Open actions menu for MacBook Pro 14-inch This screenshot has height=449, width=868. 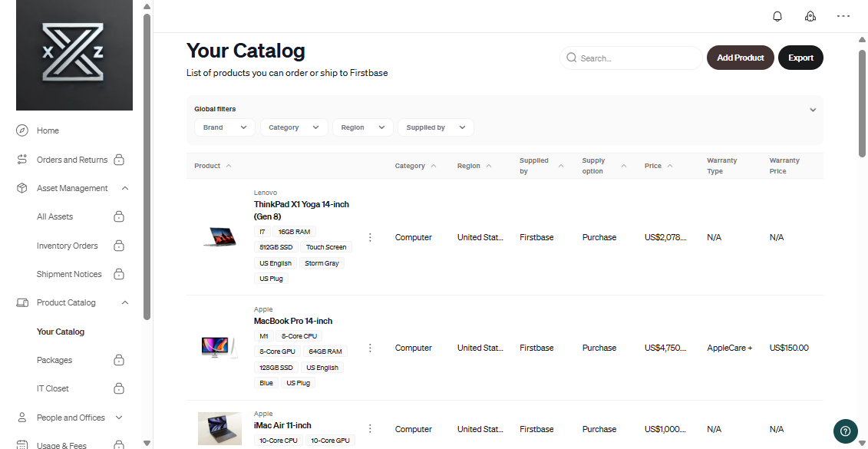tap(370, 348)
